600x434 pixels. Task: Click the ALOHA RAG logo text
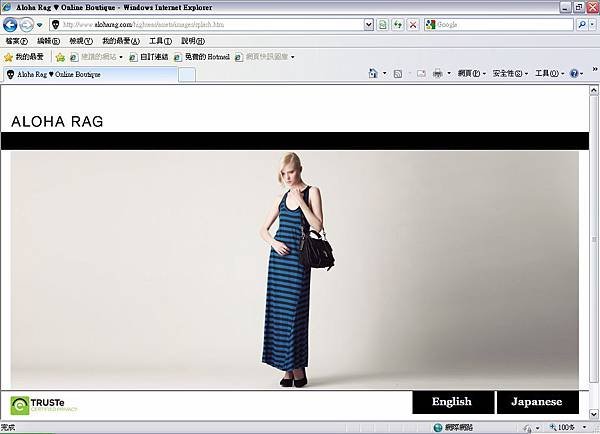coord(57,122)
